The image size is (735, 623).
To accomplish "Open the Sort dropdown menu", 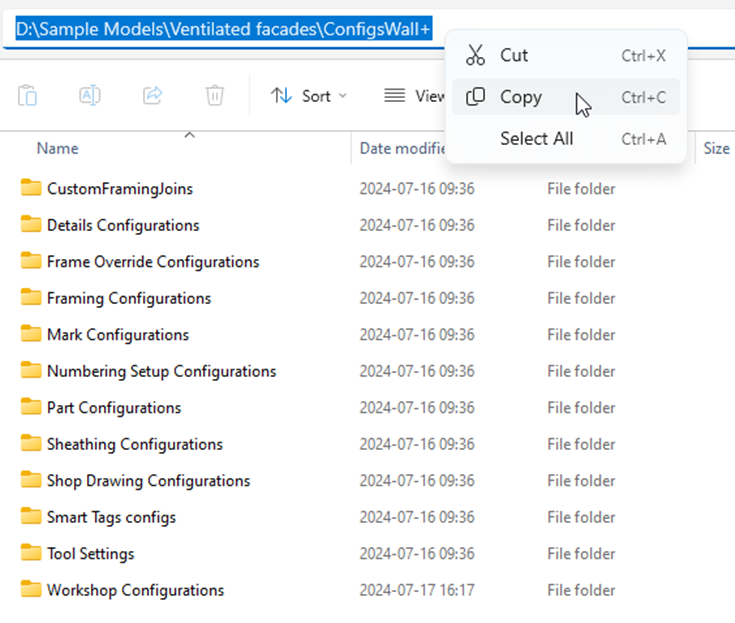I will pyautogui.click(x=309, y=96).
